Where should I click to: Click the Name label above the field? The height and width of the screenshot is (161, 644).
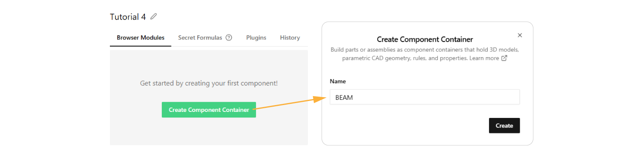(338, 81)
